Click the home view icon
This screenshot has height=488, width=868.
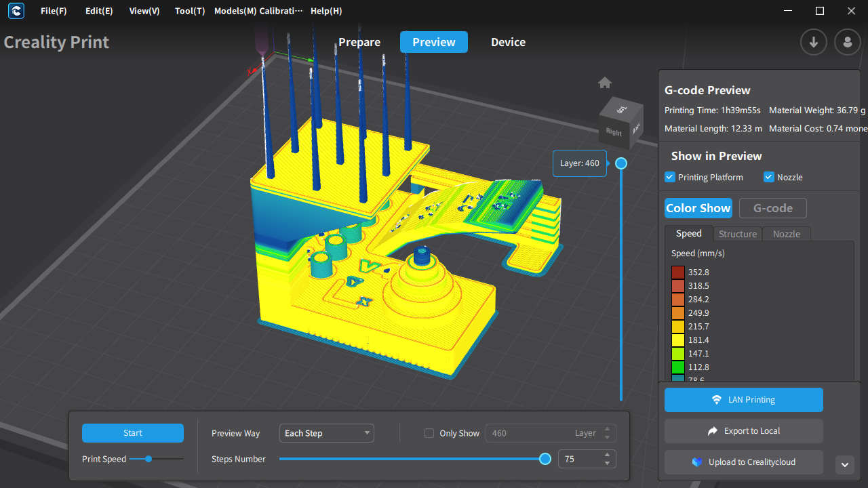605,83
